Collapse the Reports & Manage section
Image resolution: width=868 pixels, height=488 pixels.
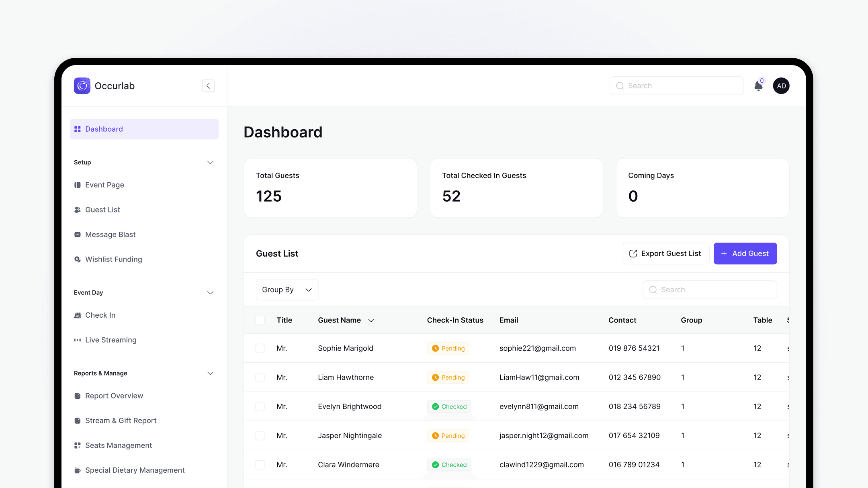click(x=210, y=373)
